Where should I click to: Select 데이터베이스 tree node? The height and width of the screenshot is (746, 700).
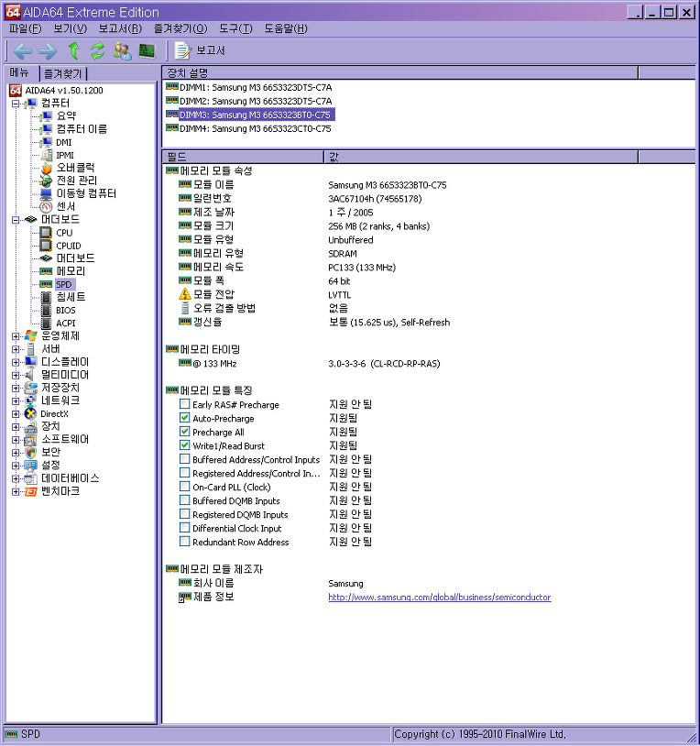click(71, 478)
